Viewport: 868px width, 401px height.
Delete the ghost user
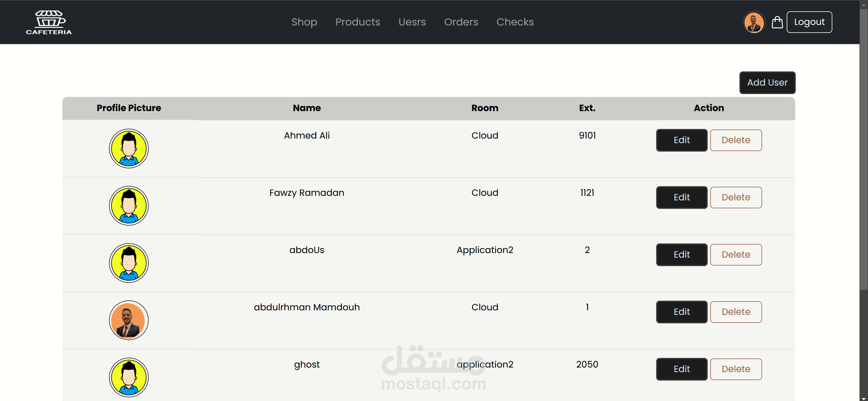point(735,369)
